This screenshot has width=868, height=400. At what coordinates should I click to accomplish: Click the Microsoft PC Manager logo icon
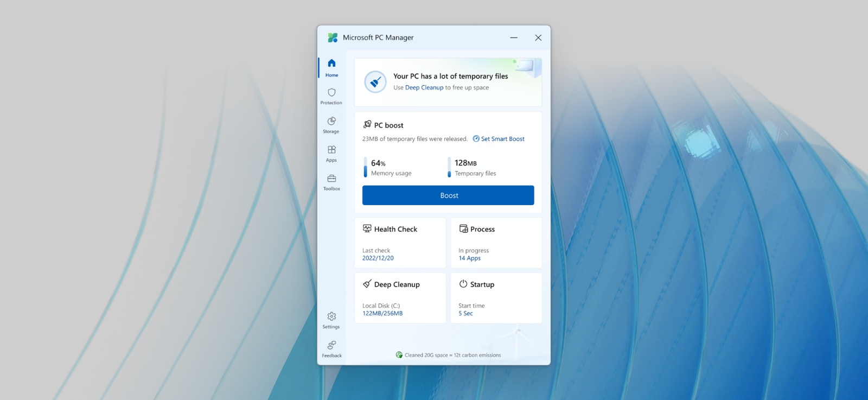(x=333, y=37)
